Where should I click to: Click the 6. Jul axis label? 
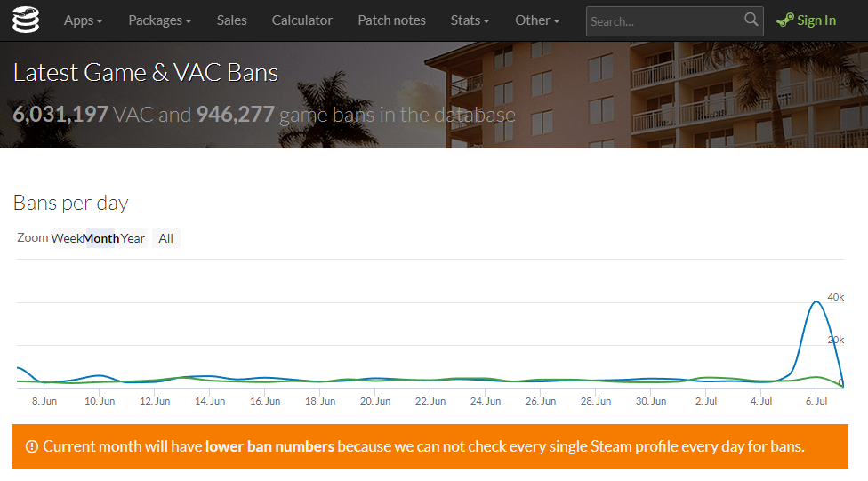(816, 401)
